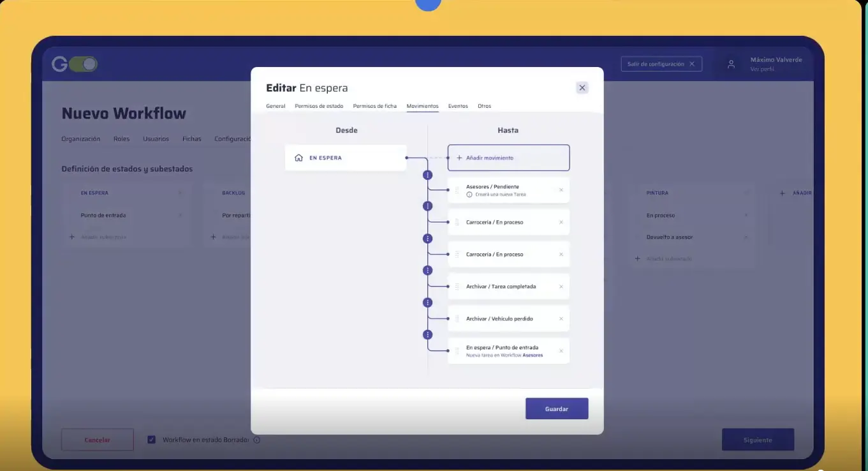Screen dimensions: 868x471
Task: Click info icon next to Workflow en estado Borrador
Action: [x=256, y=440]
